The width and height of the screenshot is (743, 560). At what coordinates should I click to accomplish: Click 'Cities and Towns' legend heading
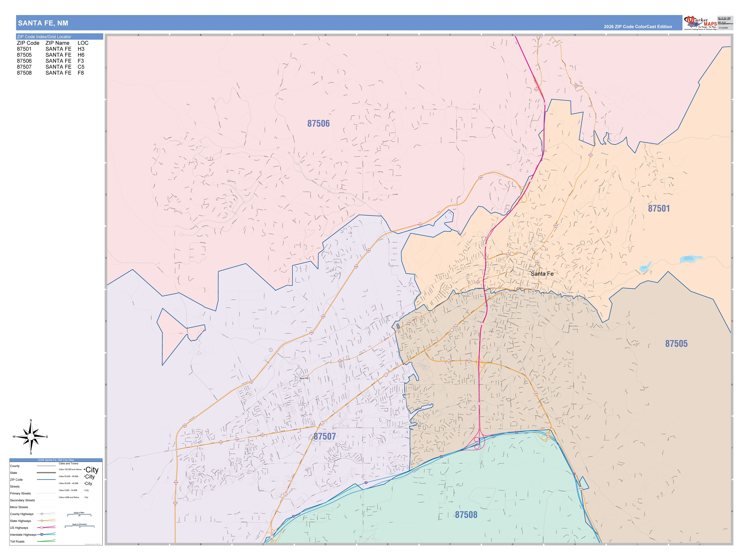(68, 463)
